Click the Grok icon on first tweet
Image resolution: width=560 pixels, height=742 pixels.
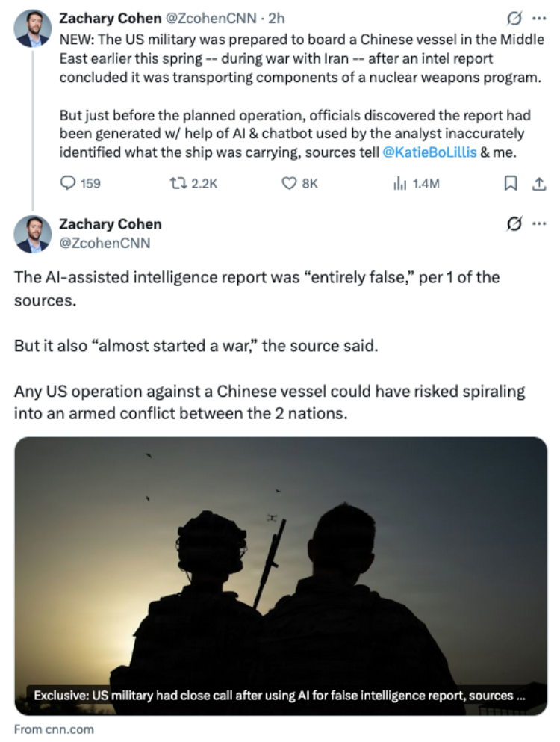pyautogui.click(x=514, y=19)
